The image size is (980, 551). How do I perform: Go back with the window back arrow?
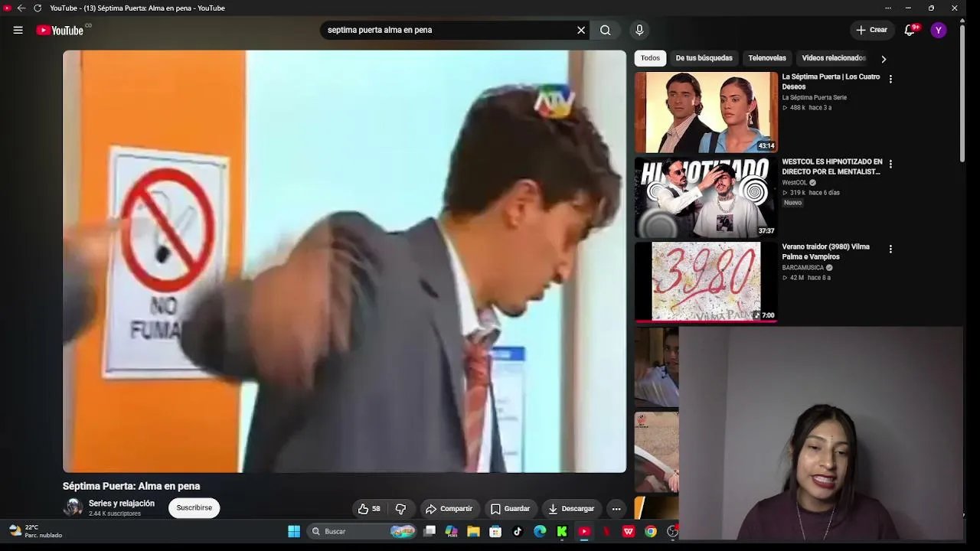tap(21, 8)
